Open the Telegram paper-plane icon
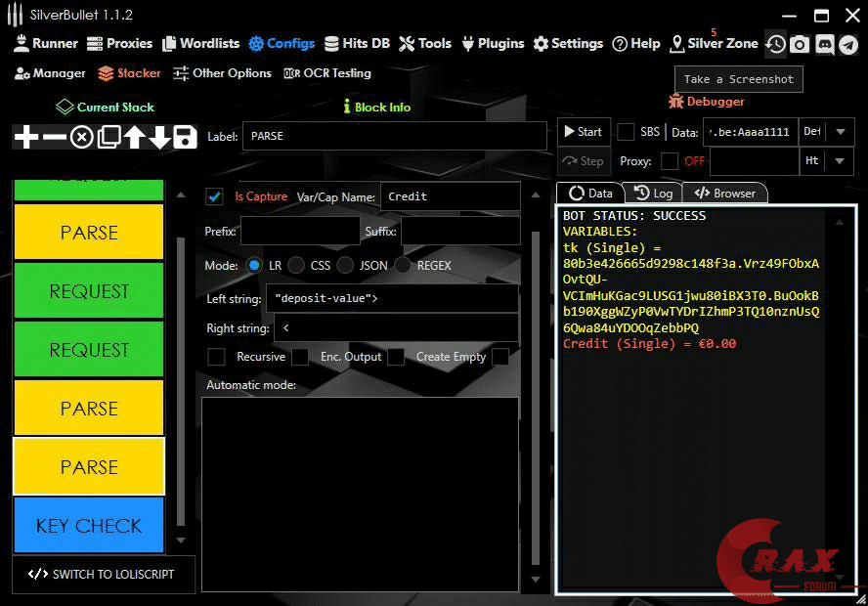This screenshot has height=606, width=868. pos(848,44)
